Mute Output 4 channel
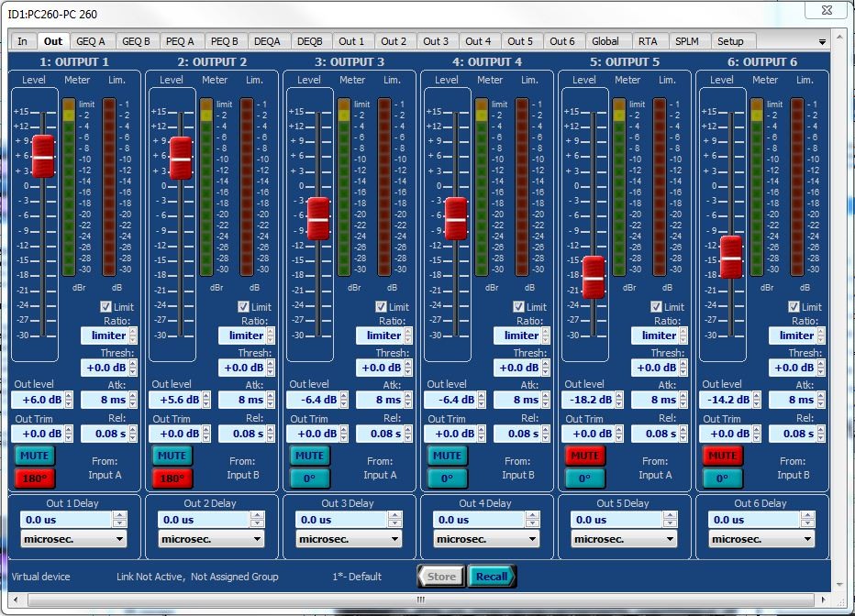The height and width of the screenshot is (616, 855). [447, 456]
